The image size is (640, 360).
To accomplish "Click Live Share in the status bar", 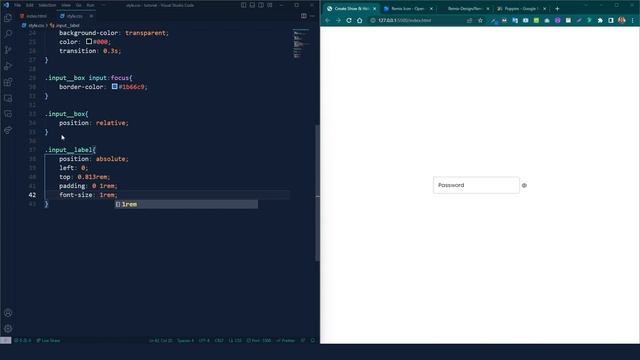I will click(x=48, y=340).
